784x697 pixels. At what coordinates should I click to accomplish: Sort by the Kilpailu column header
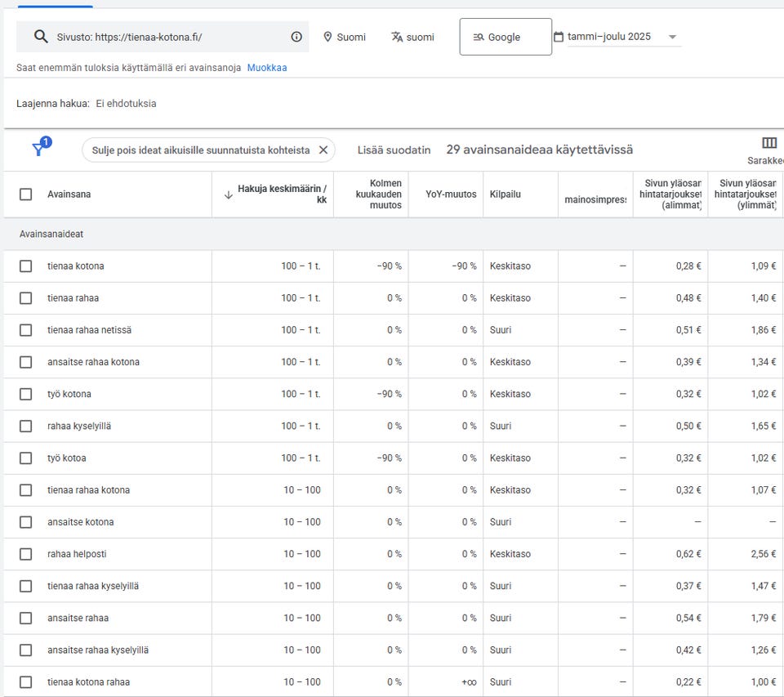pos(505,194)
